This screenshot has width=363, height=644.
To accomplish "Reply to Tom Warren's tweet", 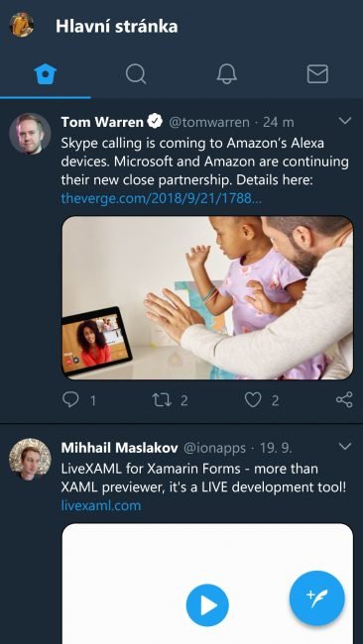I will tap(70, 399).
